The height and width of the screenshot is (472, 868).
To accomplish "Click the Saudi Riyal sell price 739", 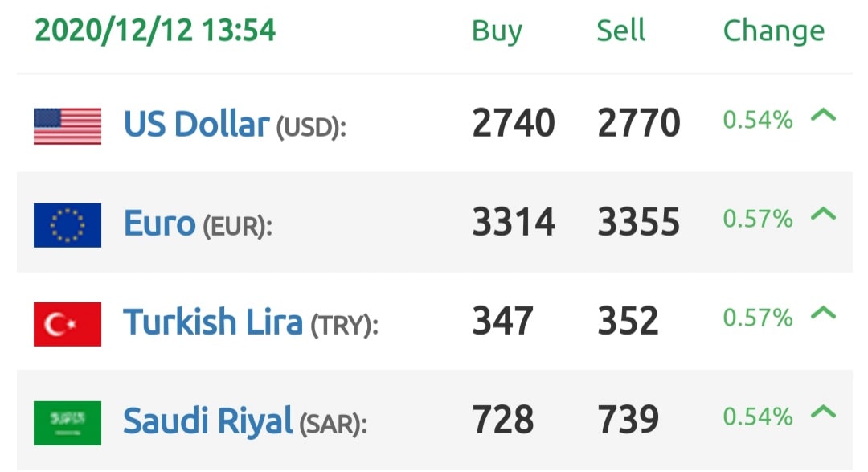I will click(628, 420).
